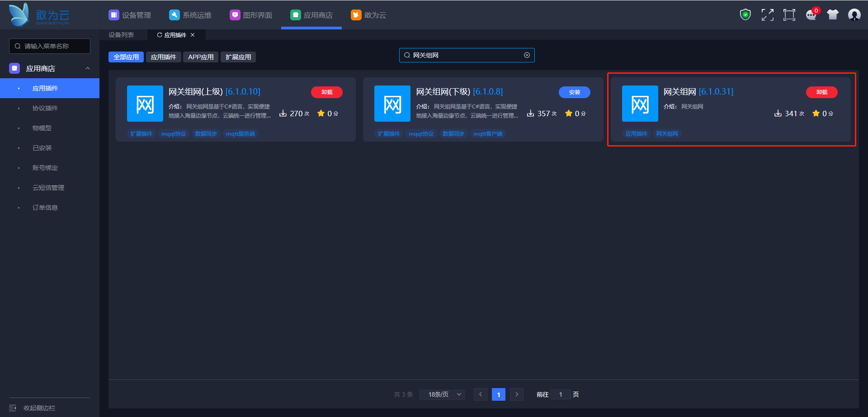Image resolution: width=868 pixels, height=417 pixels.
Task: Focus the 网关组网 search field
Action: [x=467, y=55]
